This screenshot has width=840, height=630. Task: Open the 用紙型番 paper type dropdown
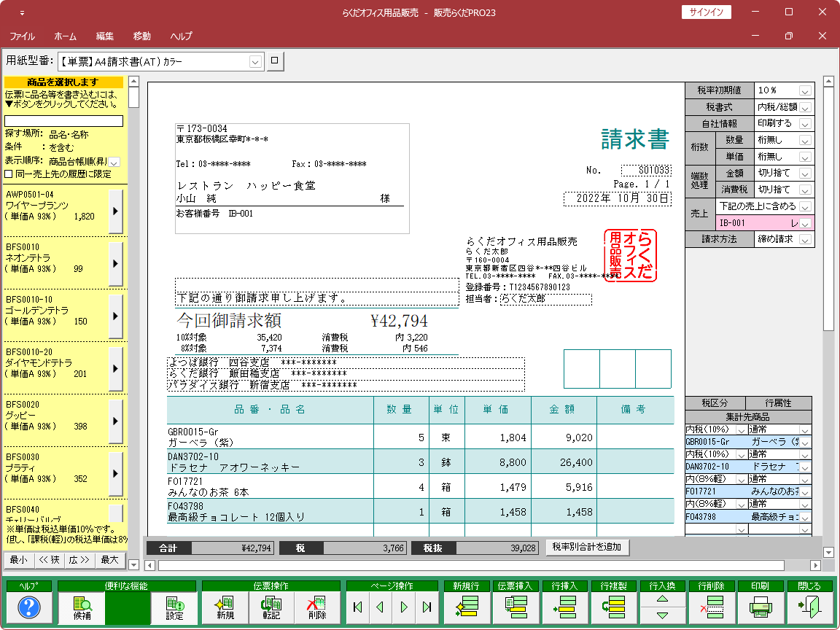pyautogui.click(x=255, y=62)
